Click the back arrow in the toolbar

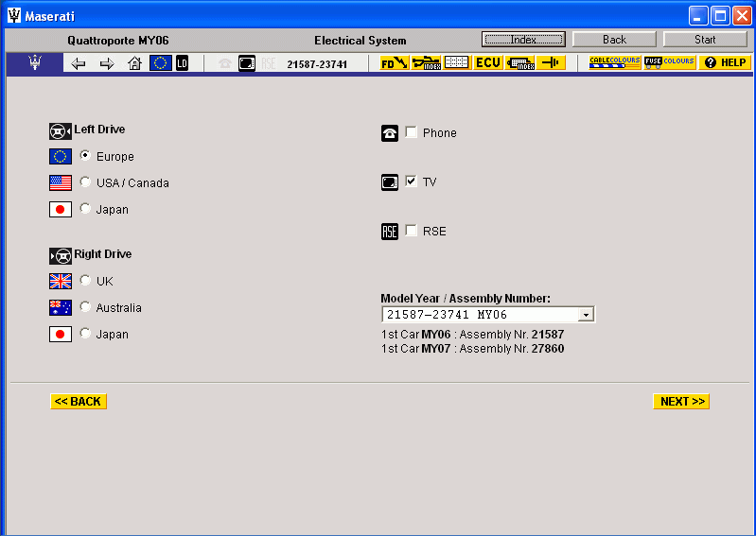click(79, 63)
